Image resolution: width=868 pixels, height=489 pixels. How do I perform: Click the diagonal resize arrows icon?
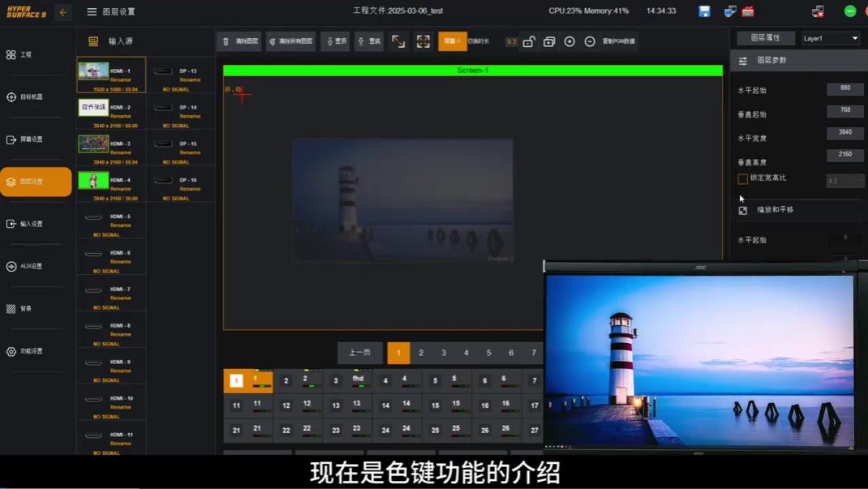pos(398,41)
